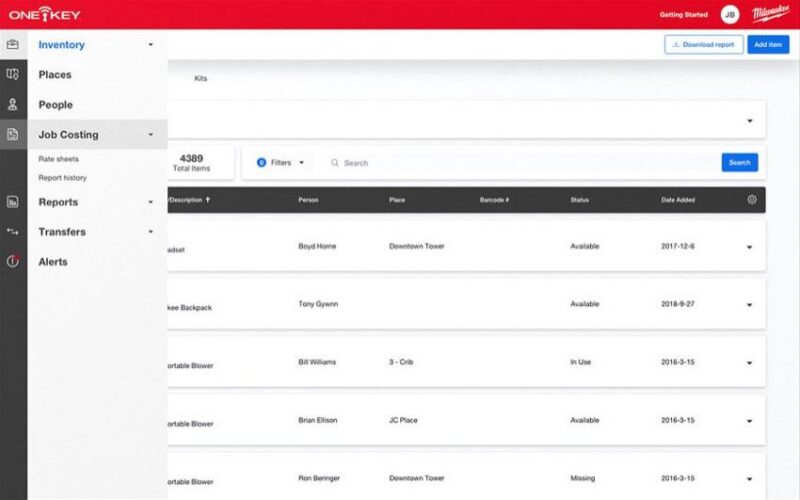Collapse the Job Costing menu section

(x=150, y=135)
